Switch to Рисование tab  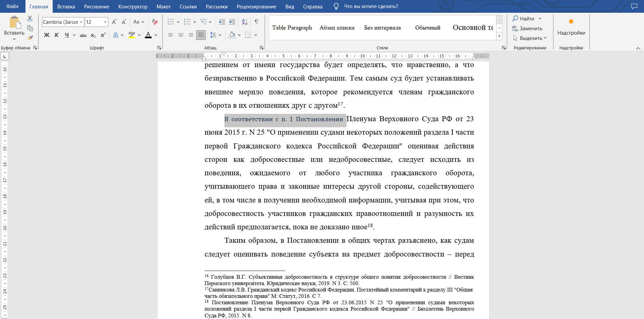[97, 6]
